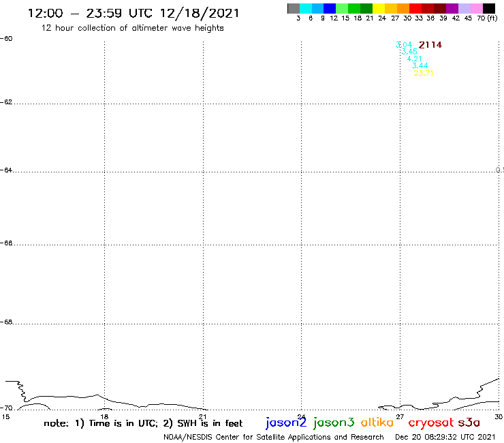Click the '30' longitude axis label
Image resolution: width=504 pixels, height=443 pixels.
coord(499,417)
